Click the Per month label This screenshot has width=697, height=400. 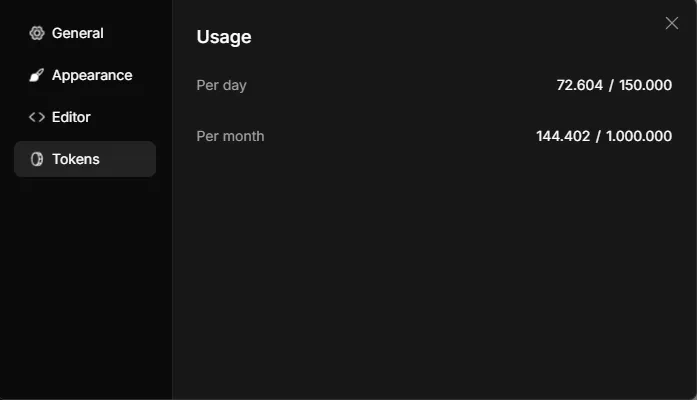click(x=230, y=136)
